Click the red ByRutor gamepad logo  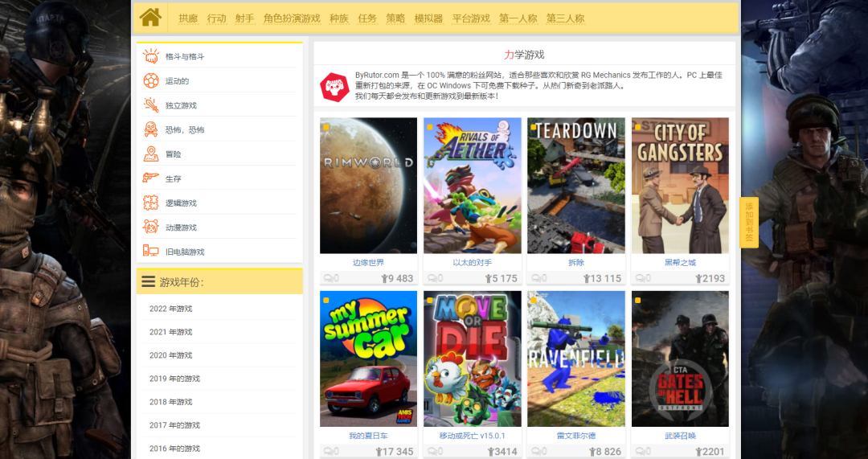click(334, 87)
